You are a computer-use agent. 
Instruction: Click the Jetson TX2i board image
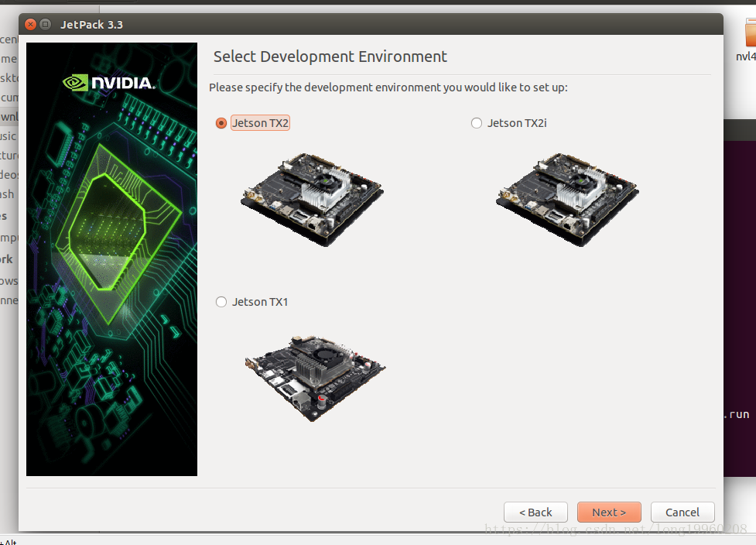pos(567,199)
